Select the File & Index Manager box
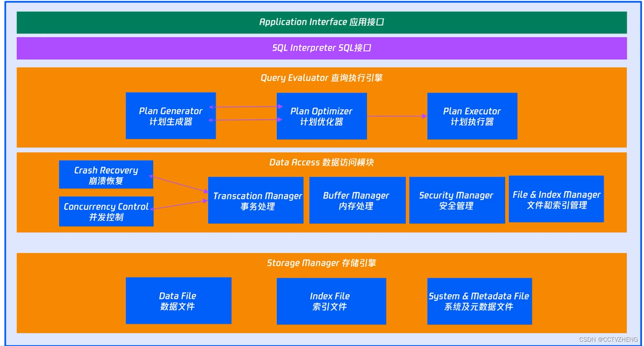The image size is (644, 346). (556, 199)
